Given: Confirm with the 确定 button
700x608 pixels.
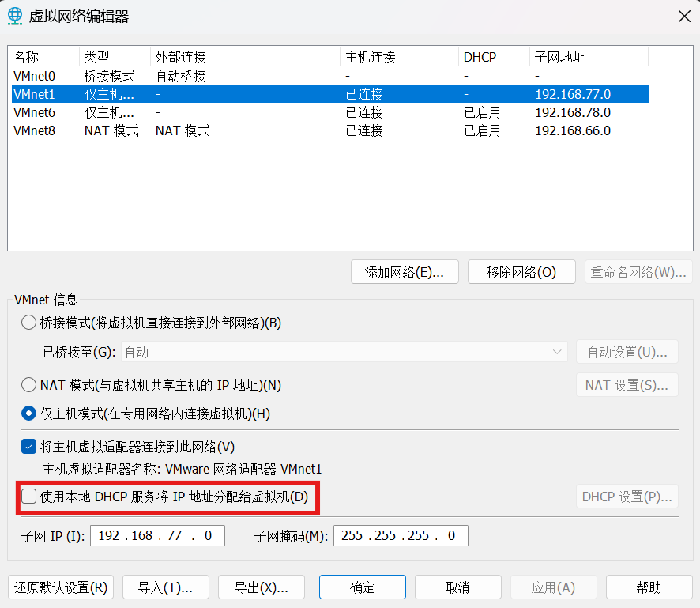Looking at the screenshot, I should point(362,587).
